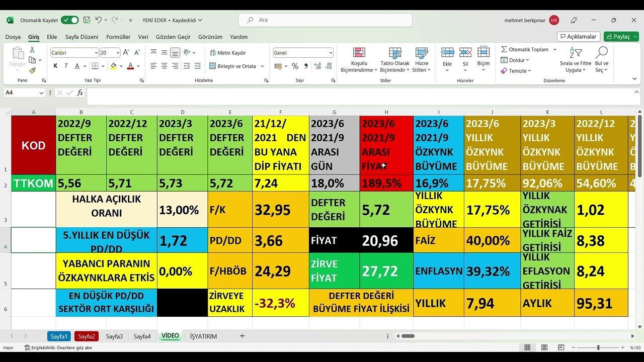Apply percent style format
This screenshot has height=362, width=644.
(x=295, y=66)
